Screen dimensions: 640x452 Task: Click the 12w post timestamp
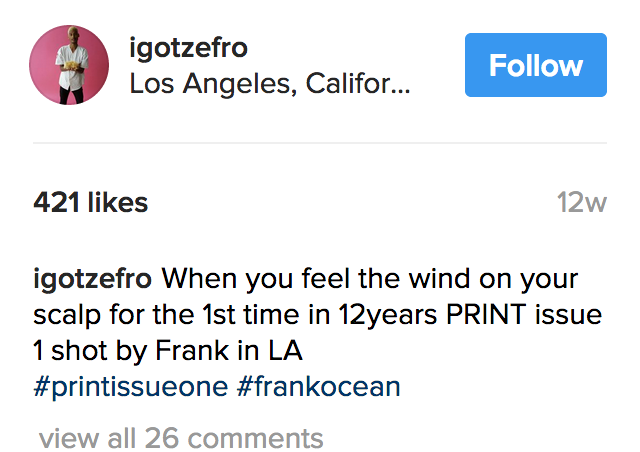click(581, 203)
